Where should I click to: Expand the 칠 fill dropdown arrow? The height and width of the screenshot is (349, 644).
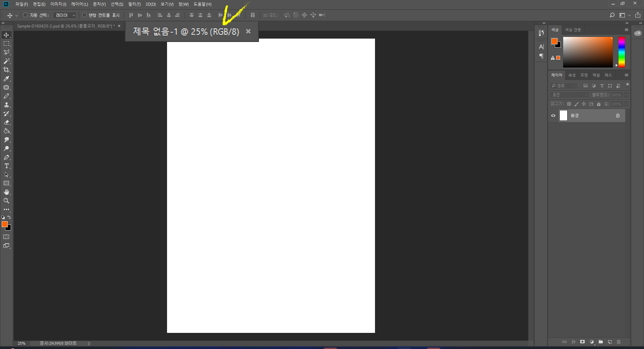pyautogui.click(x=626, y=104)
